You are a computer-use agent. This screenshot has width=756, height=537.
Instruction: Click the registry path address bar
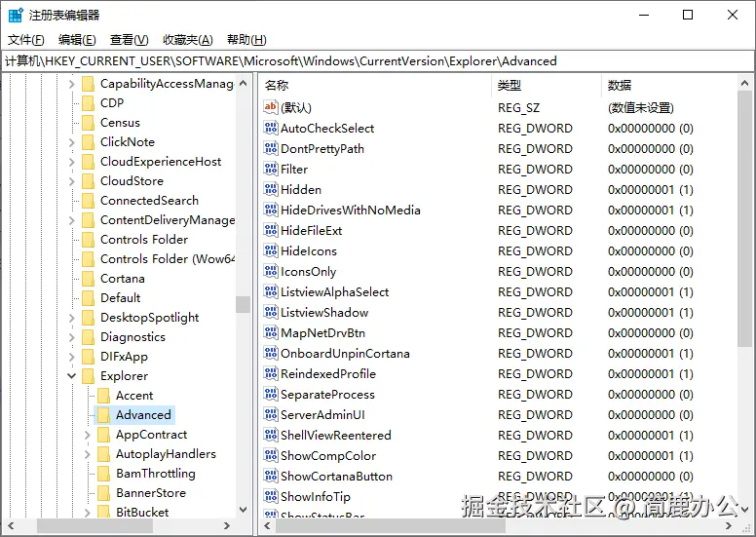[378, 61]
